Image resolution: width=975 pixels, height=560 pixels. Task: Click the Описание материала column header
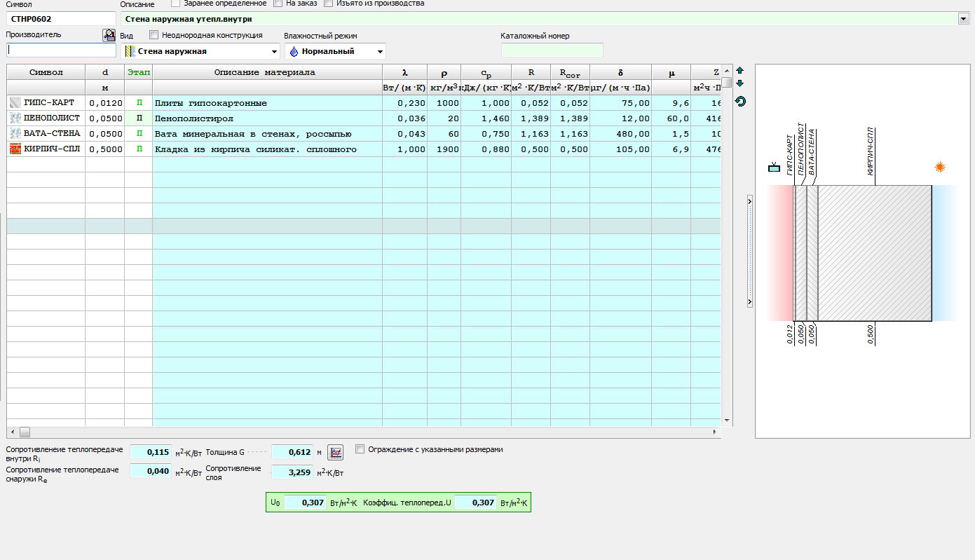point(265,72)
